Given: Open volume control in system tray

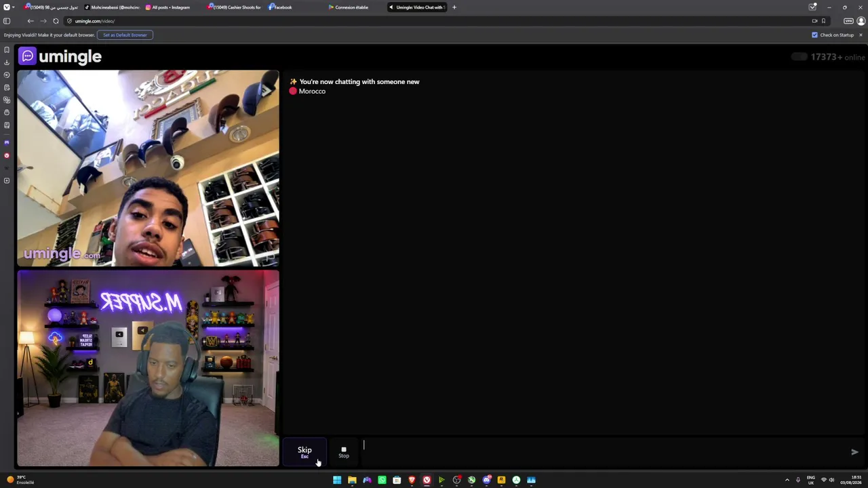Looking at the screenshot, I should click(x=832, y=480).
